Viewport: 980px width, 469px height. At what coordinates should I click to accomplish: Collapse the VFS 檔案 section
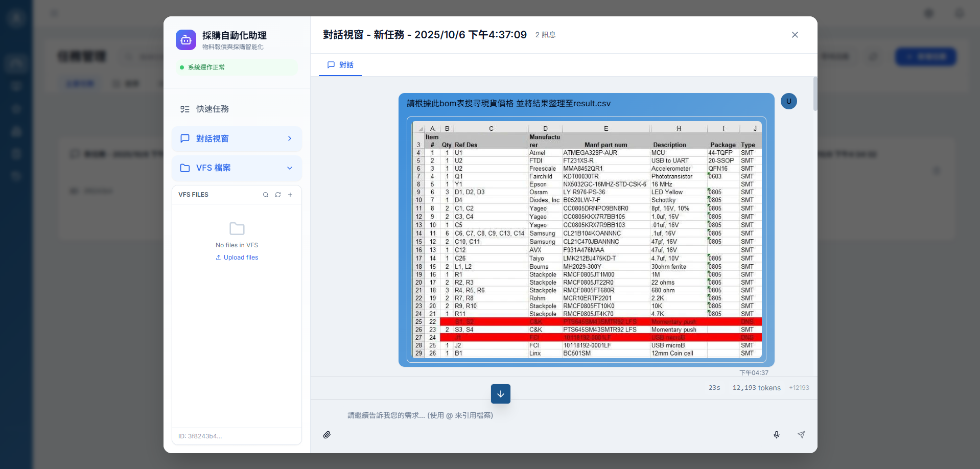[x=290, y=168]
